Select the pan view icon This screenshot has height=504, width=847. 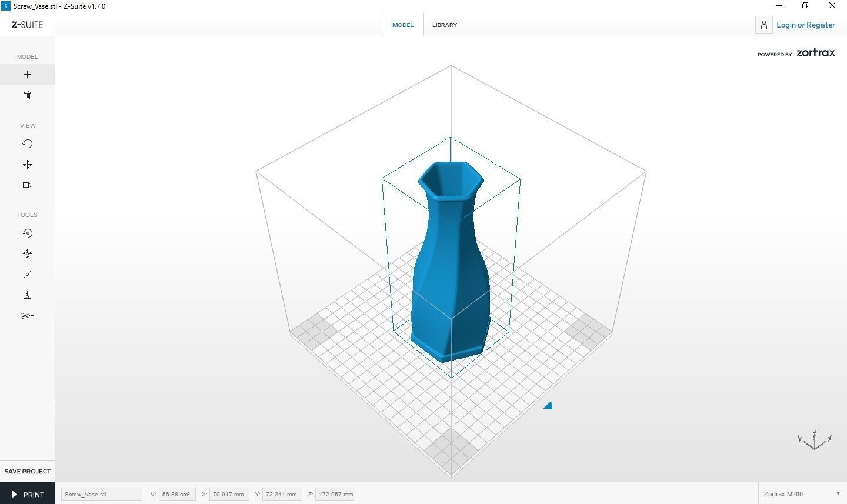pos(27,165)
